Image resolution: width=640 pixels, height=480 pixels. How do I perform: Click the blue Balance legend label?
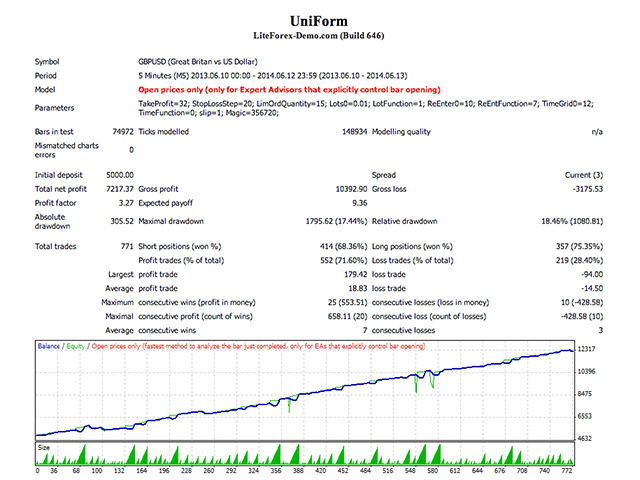point(49,346)
